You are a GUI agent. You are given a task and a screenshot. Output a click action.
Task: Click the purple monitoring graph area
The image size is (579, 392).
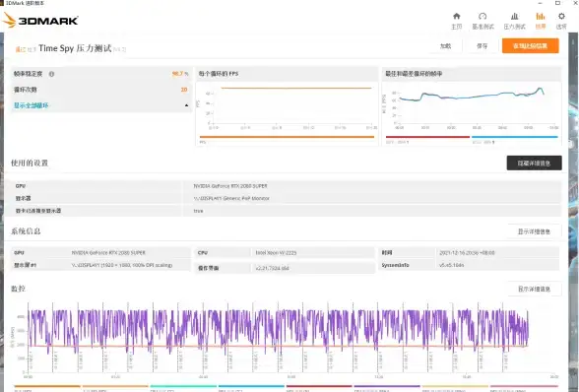279,333
